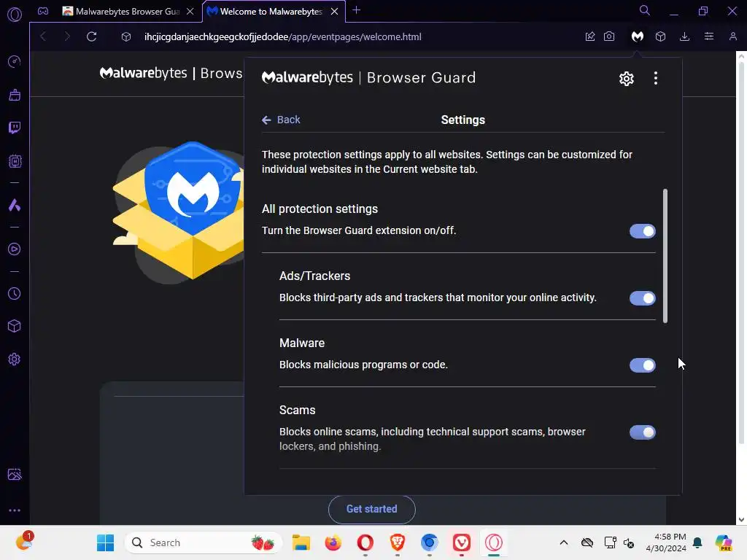Image resolution: width=747 pixels, height=560 pixels.
Task: Open the red Opera icon in taskbar
Action: pos(365,542)
